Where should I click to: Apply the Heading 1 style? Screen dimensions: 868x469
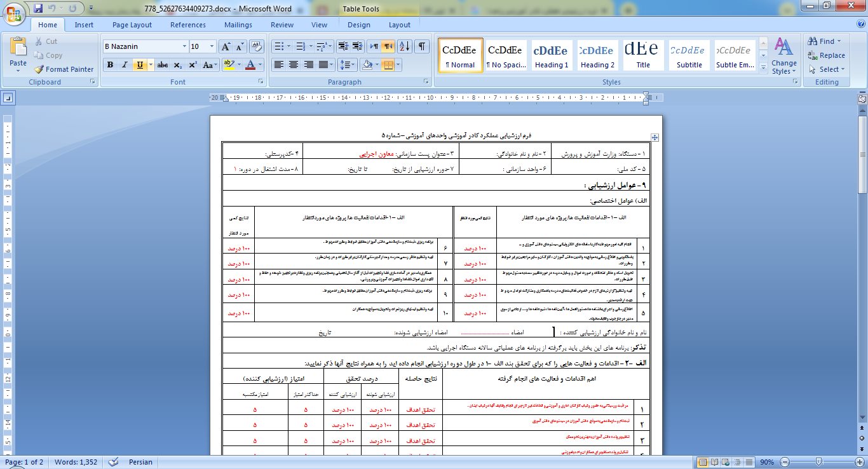point(551,55)
